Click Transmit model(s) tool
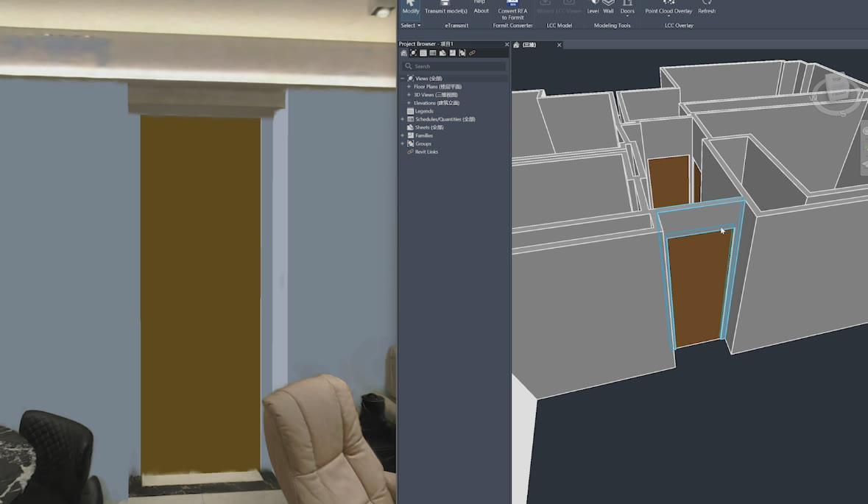This screenshot has height=504, width=868. [445, 8]
